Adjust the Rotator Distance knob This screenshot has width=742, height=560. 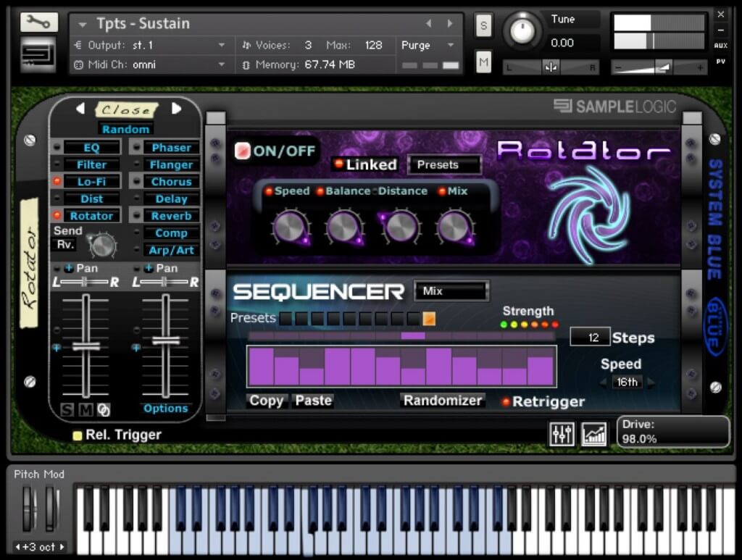point(401,227)
